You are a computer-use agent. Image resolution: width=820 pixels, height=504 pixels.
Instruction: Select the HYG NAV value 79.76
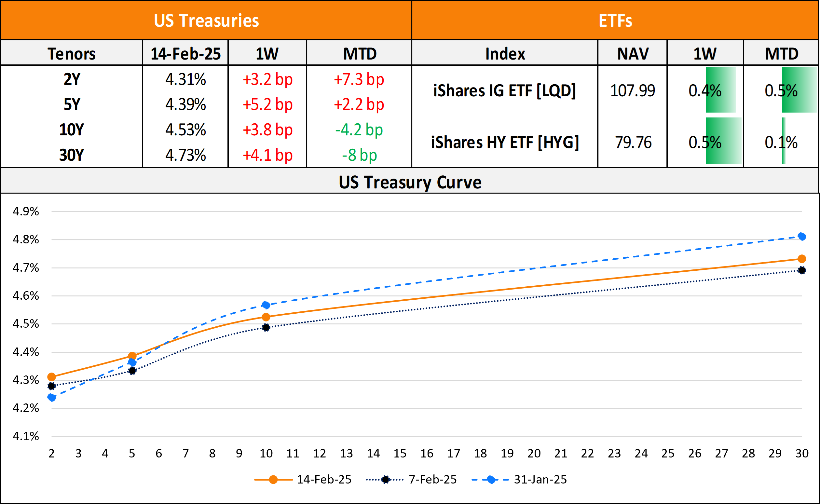(633, 142)
